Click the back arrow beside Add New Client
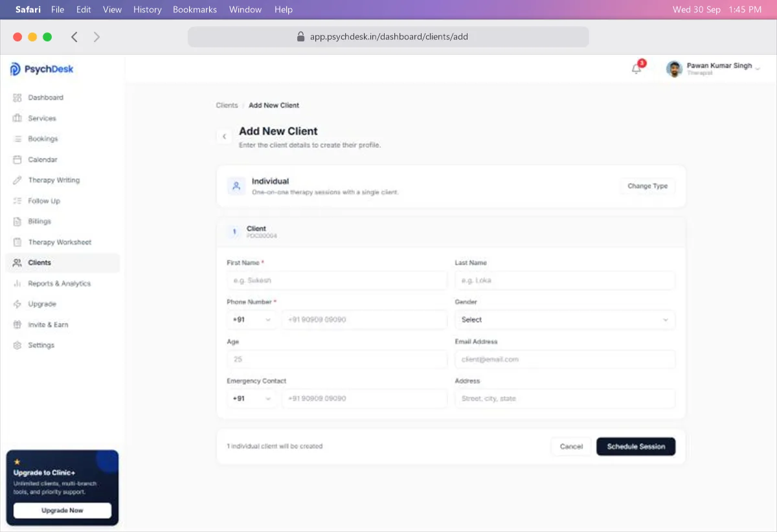Image resolution: width=777 pixels, height=532 pixels. pos(224,137)
